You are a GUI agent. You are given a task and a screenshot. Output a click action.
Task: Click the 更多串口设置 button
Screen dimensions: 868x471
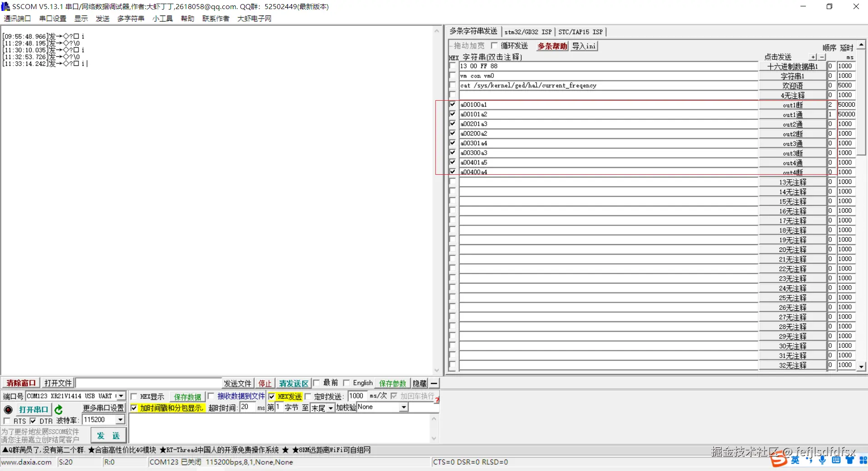point(103,407)
